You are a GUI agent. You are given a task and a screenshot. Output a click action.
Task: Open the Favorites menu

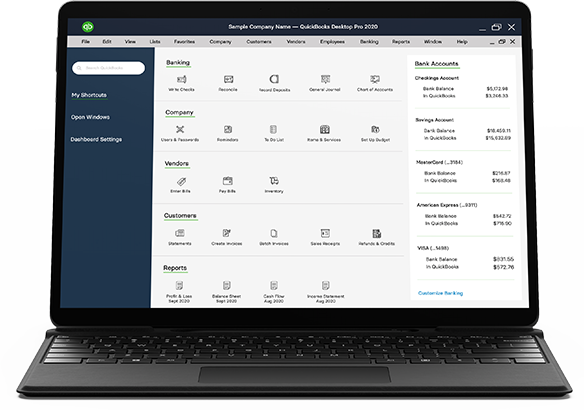tap(184, 42)
